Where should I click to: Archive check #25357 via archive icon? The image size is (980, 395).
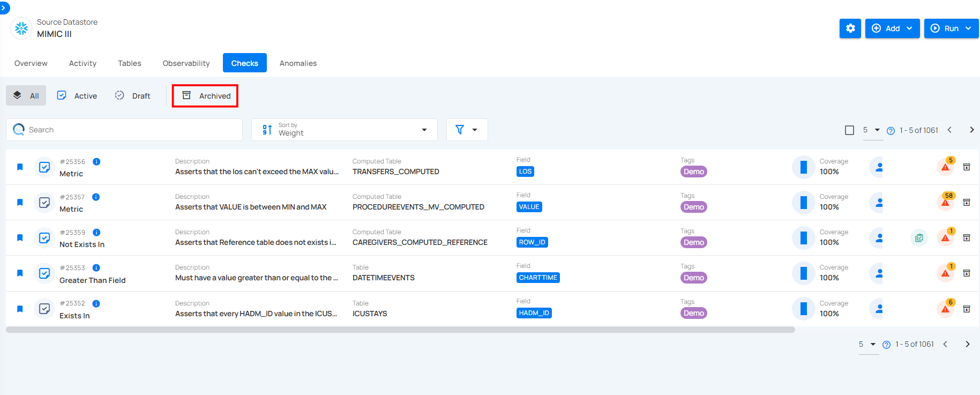tap(967, 203)
